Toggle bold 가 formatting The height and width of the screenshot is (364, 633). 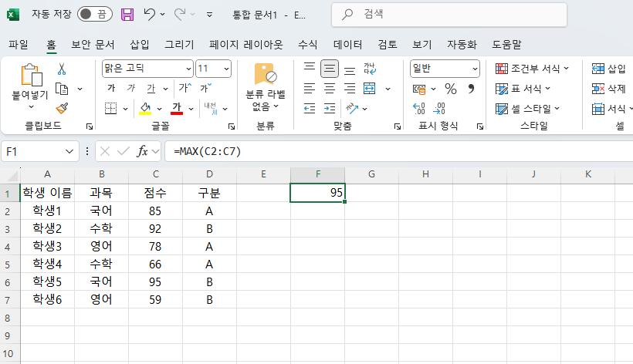(111, 88)
